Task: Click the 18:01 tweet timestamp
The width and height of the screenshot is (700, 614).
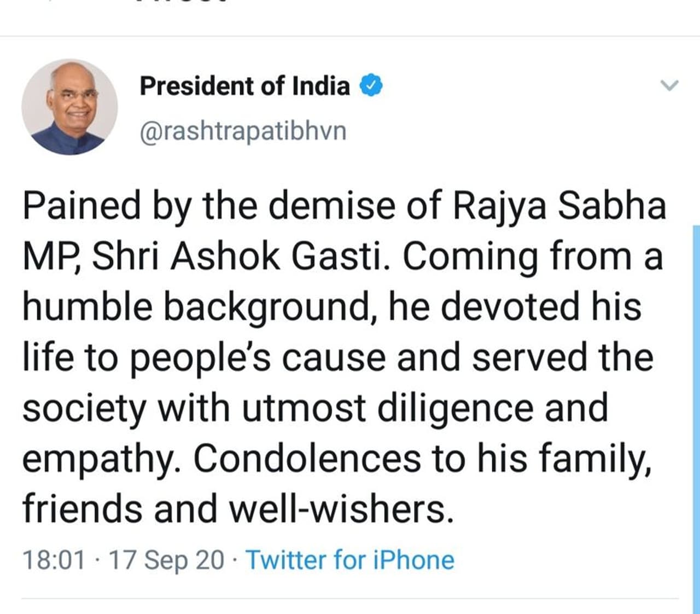Action: [x=54, y=560]
